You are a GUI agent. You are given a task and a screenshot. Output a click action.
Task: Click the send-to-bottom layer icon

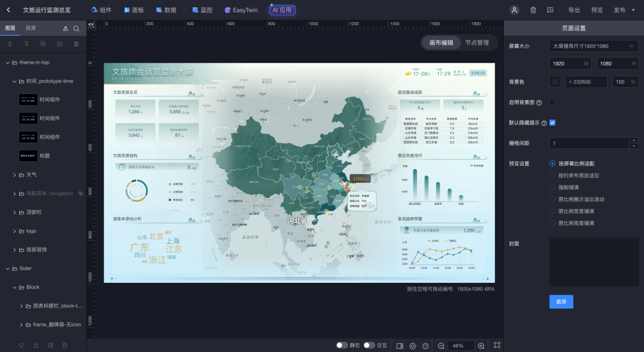point(26,44)
